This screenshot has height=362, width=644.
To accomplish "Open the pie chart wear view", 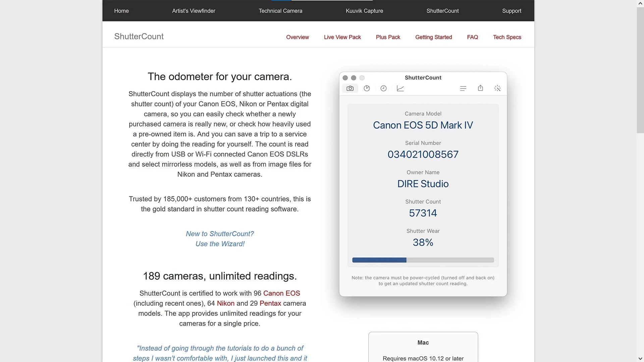I will tap(367, 88).
